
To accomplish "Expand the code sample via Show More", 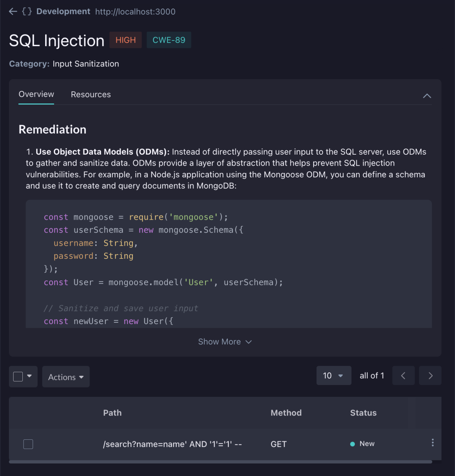I will tap(225, 342).
